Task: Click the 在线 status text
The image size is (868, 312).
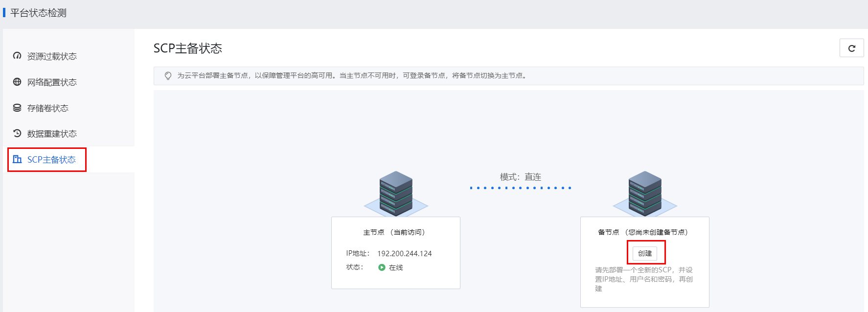Action: pos(396,267)
